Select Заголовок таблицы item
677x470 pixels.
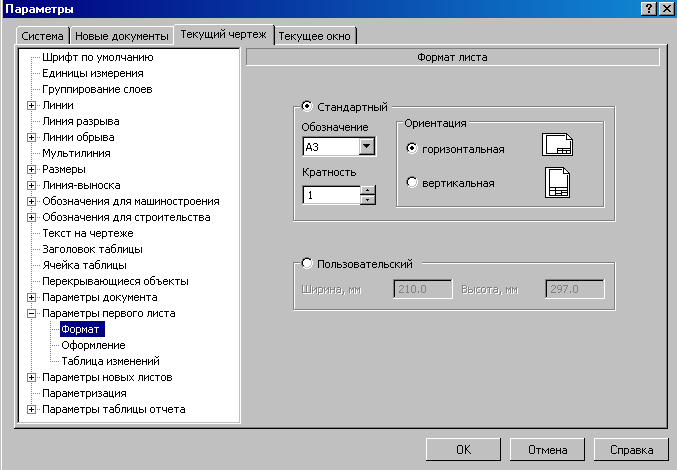pyautogui.click(x=92, y=249)
